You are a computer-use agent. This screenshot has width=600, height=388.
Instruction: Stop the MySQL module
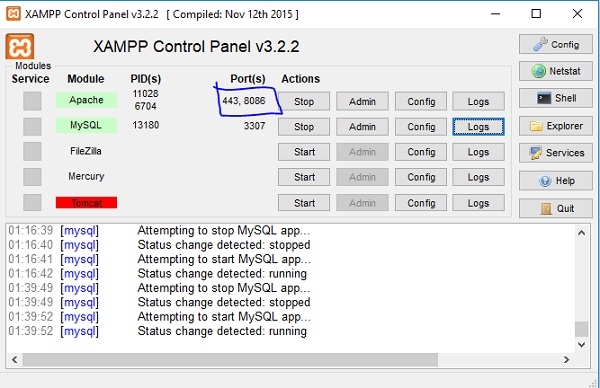tap(304, 127)
